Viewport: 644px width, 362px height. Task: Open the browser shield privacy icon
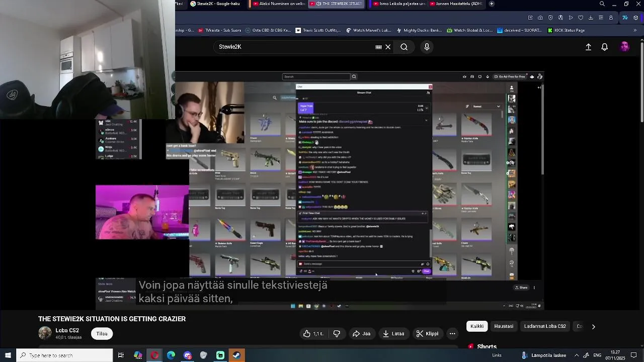pos(550,18)
